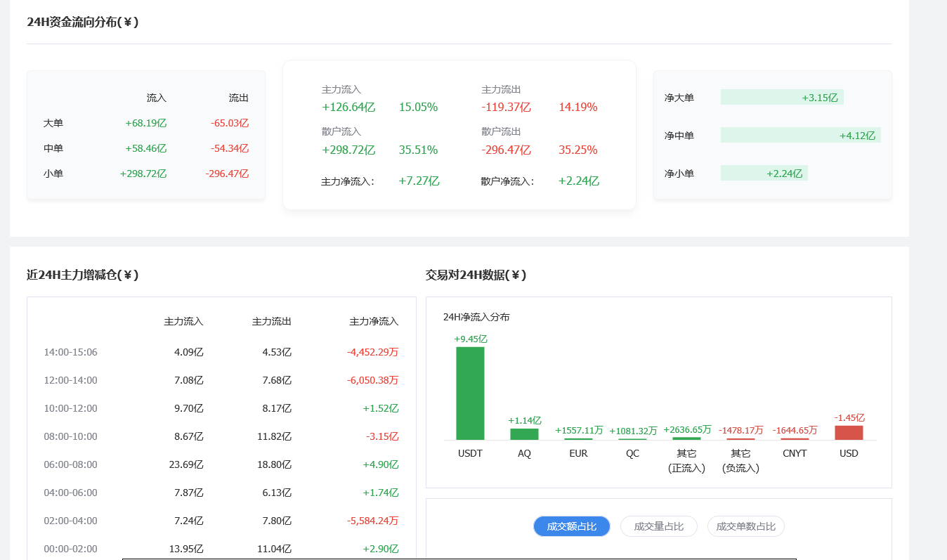Click the -4,452.29万 net inflow cell
This screenshot has height=560, width=947.
pyautogui.click(x=373, y=352)
